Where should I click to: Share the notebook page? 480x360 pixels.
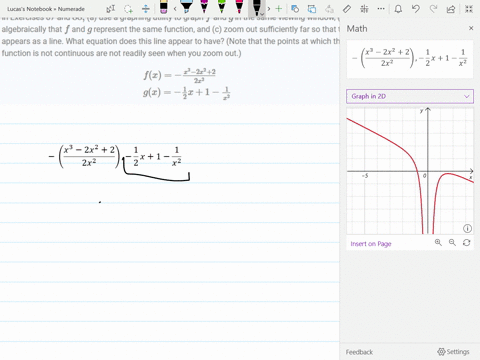[451, 9]
